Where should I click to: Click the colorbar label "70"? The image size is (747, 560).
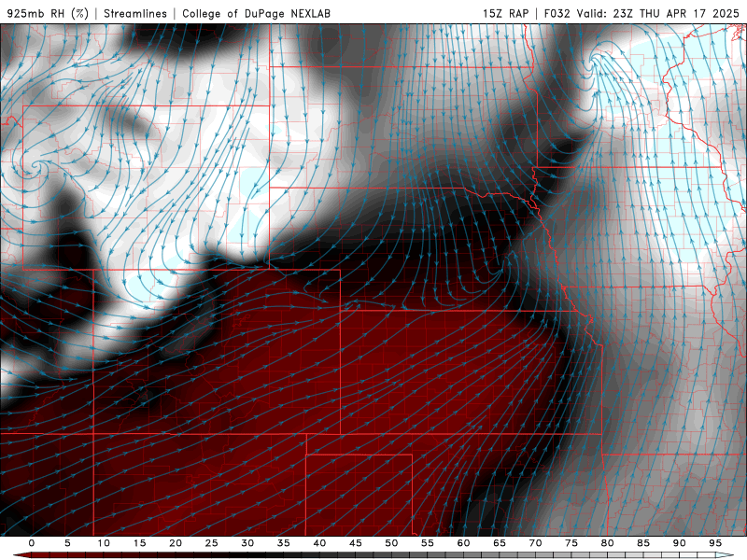click(535, 543)
